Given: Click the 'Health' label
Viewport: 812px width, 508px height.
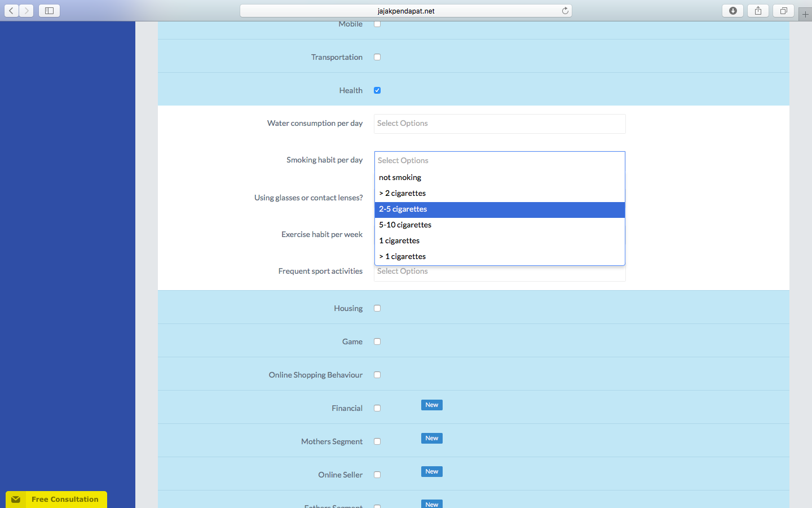Looking at the screenshot, I should click(351, 90).
